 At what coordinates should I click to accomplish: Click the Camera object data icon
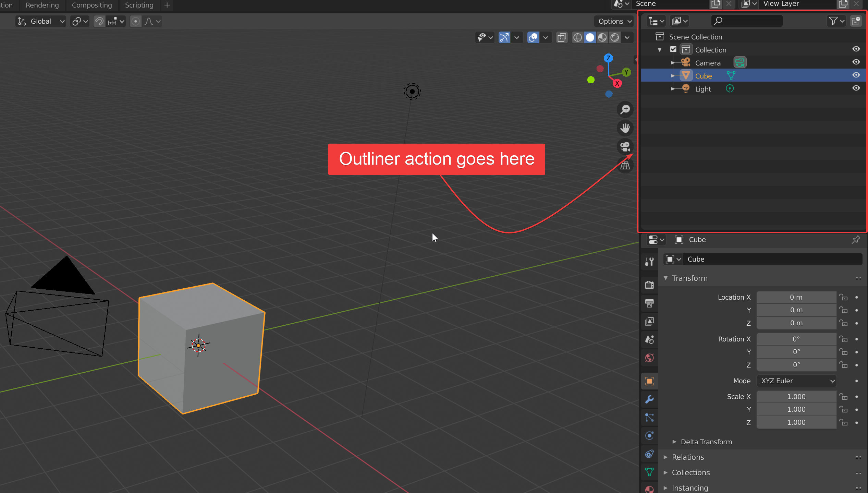pyautogui.click(x=740, y=63)
